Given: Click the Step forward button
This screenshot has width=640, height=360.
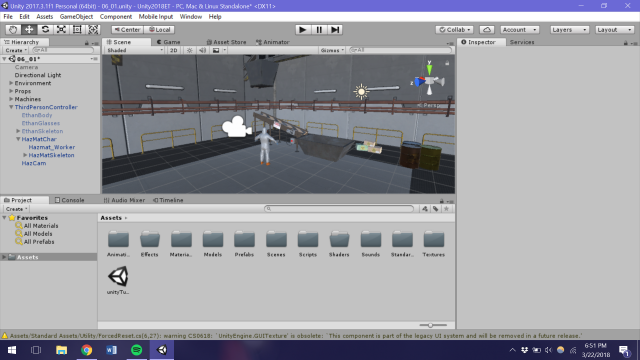Looking at the screenshot, I should tap(335, 30).
